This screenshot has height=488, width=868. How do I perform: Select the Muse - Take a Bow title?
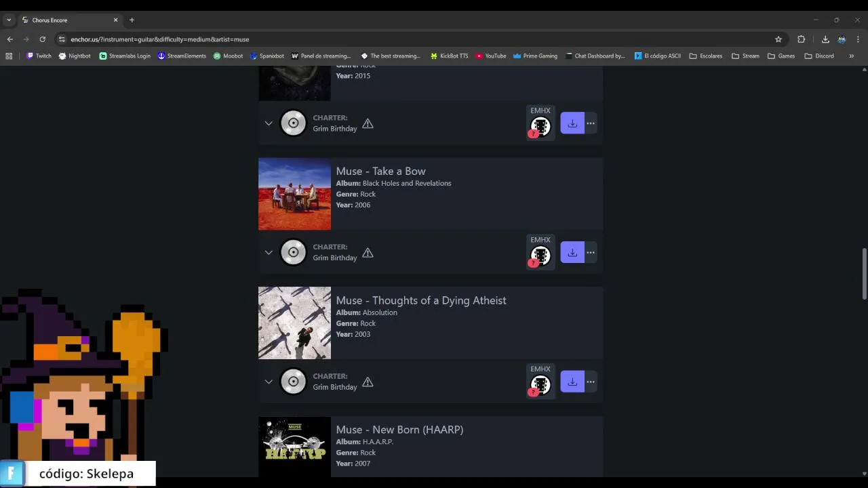pos(380,171)
